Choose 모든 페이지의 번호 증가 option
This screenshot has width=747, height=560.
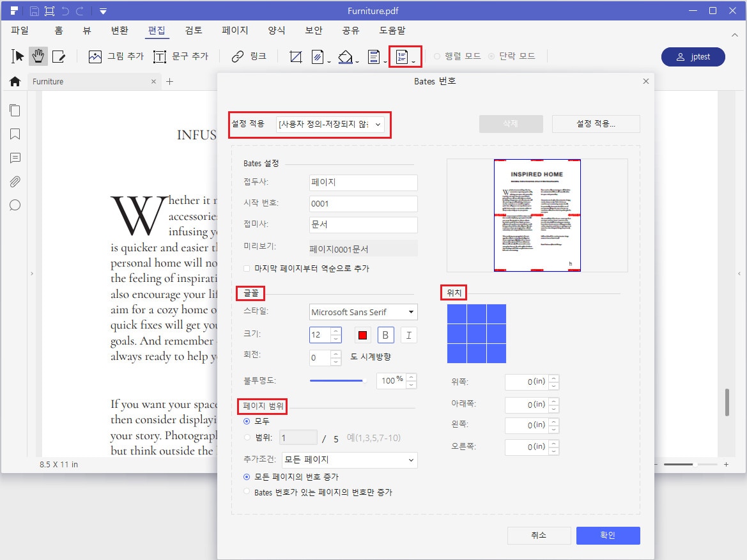coord(247,477)
